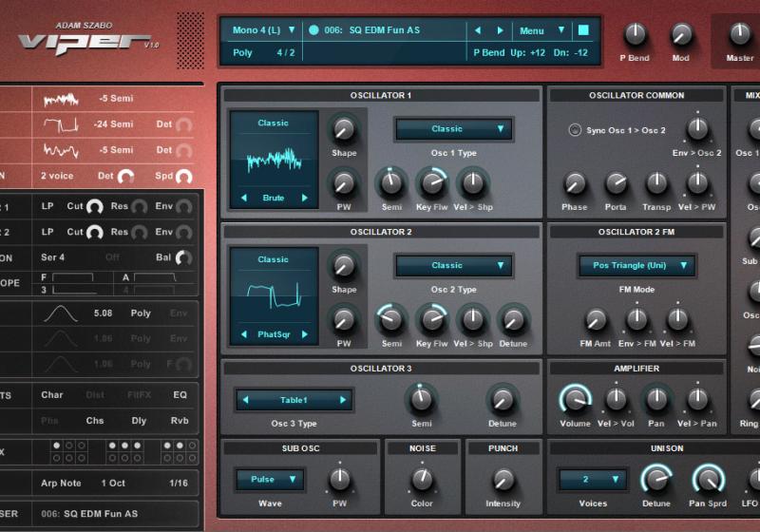Open the Osc 1 Type Classic dropdown

pos(454,129)
